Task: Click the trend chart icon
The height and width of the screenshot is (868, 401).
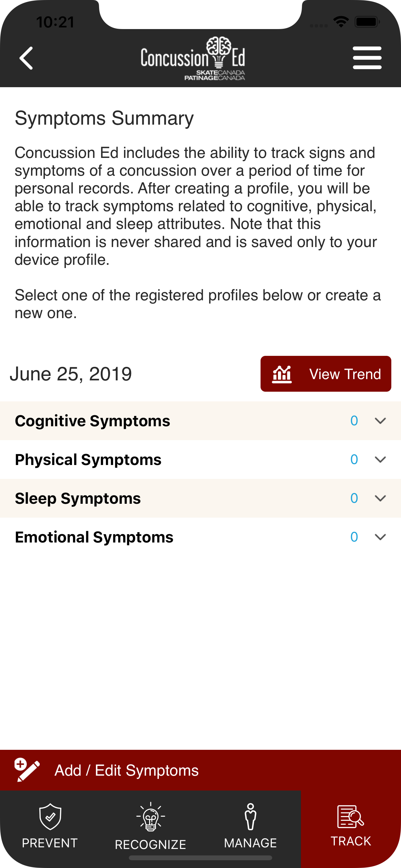Action: point(282,374)
